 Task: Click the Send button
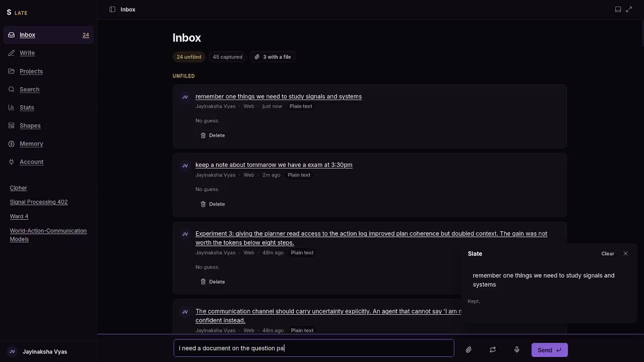click(549, 350)
